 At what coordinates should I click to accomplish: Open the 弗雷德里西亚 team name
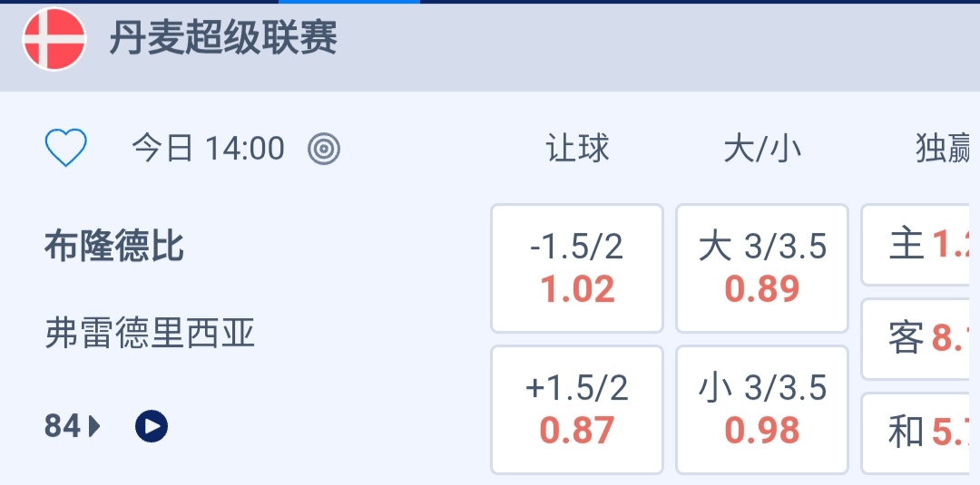[151, 334]
